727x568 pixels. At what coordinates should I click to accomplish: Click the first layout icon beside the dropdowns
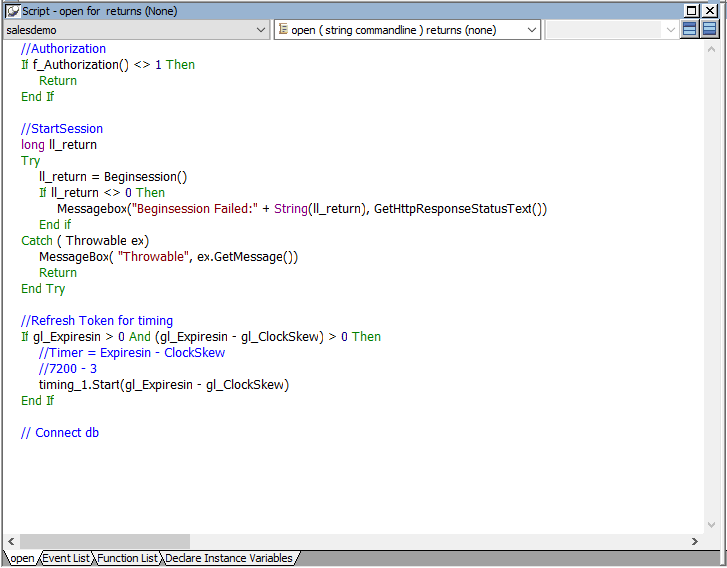(x=689, y=30)
